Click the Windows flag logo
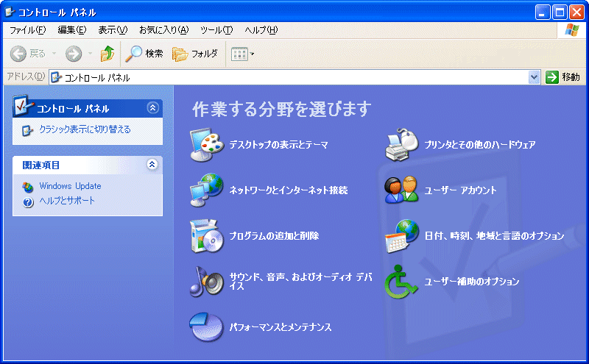The width and height of the screenshot is (589, 364). [x=572, y=30]
